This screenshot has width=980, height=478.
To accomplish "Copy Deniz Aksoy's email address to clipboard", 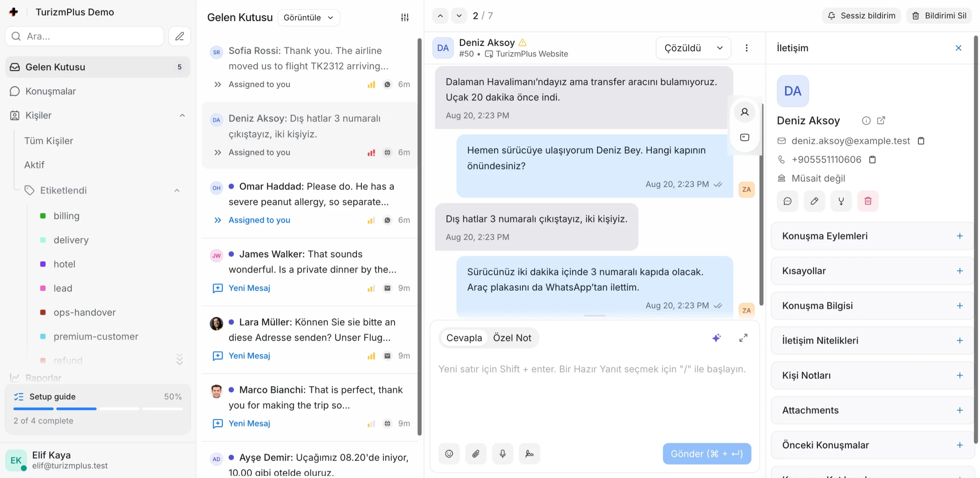I will point(921,141).
